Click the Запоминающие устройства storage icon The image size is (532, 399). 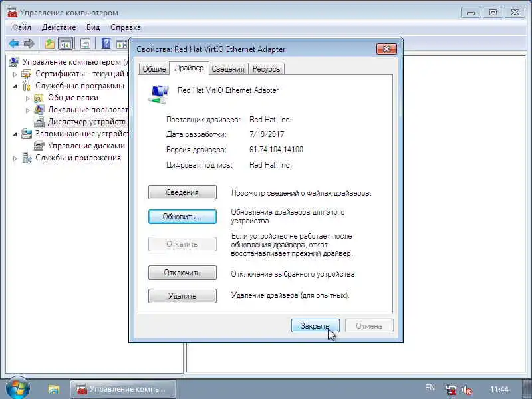click(x=26, y=134)
